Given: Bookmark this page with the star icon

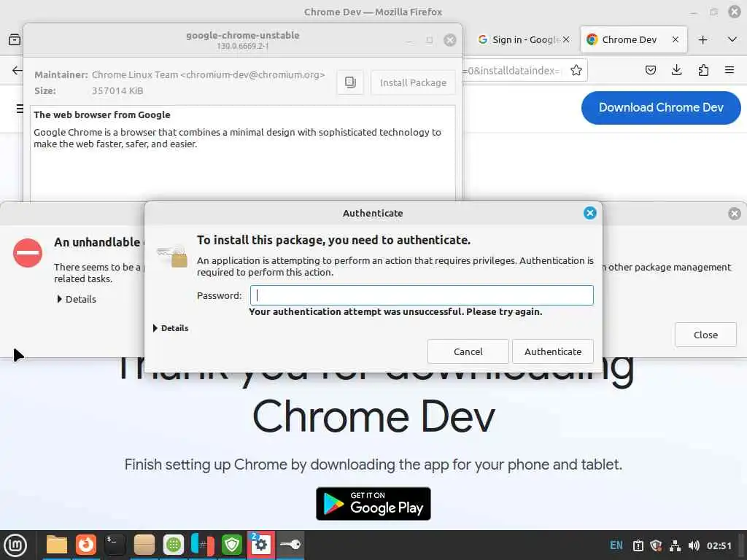Looking at the screenshot, I should point(576,71).
